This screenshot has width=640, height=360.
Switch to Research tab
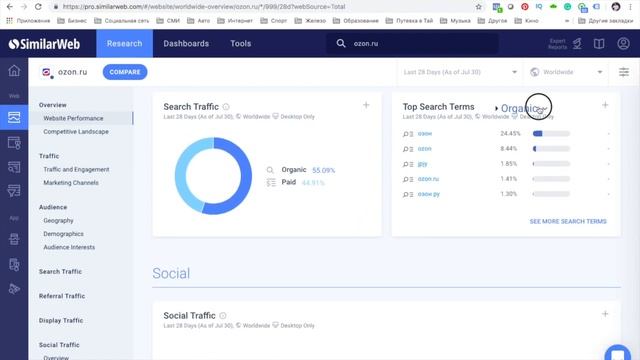[x=124, y=43]
